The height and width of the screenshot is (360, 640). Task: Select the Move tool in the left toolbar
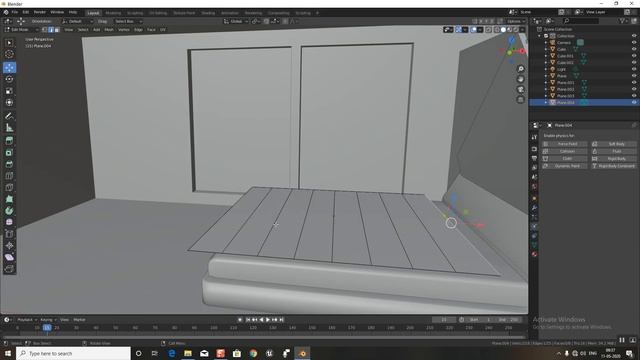pos(9,67)
